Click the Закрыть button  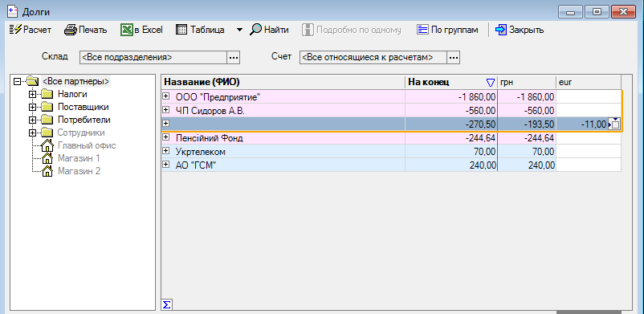[520, 30]
